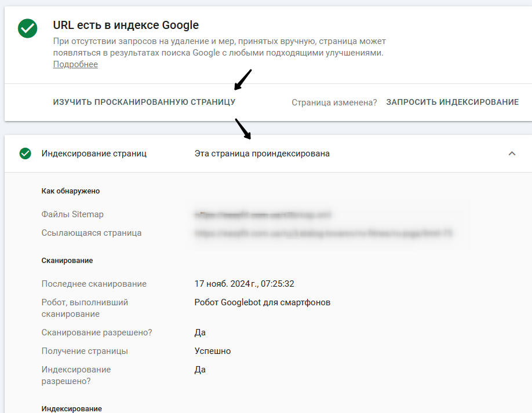This screenshot has width=532, height=413.
Task: Click Да value next to Сканирование разрешено?
Action: pyautogui.click(x=200, y=332)
